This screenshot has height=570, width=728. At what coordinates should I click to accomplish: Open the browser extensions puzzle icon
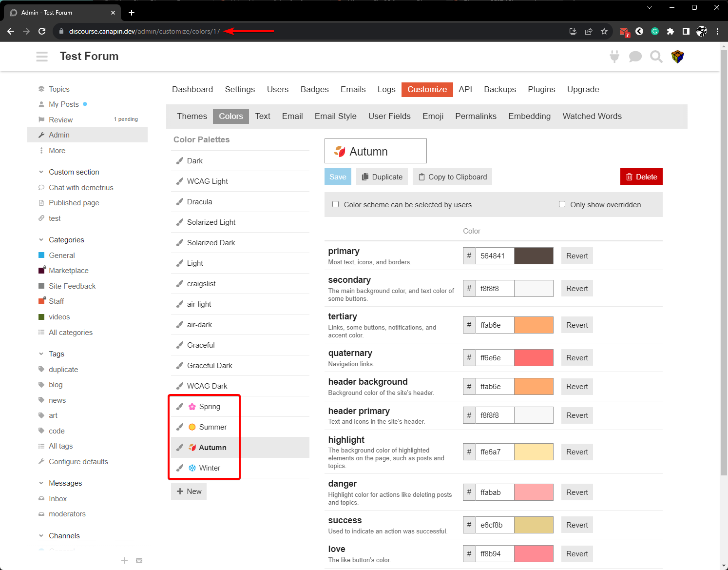click(x=671, y=31)
